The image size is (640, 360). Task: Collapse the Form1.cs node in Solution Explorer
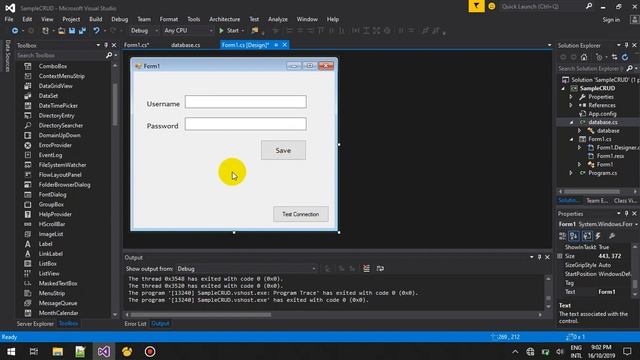pos(571,139)
